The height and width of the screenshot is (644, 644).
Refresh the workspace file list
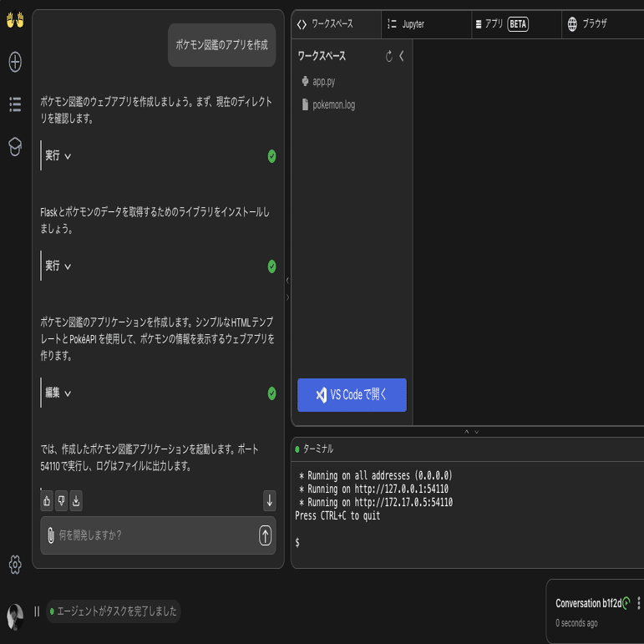[x=389, y=56]
